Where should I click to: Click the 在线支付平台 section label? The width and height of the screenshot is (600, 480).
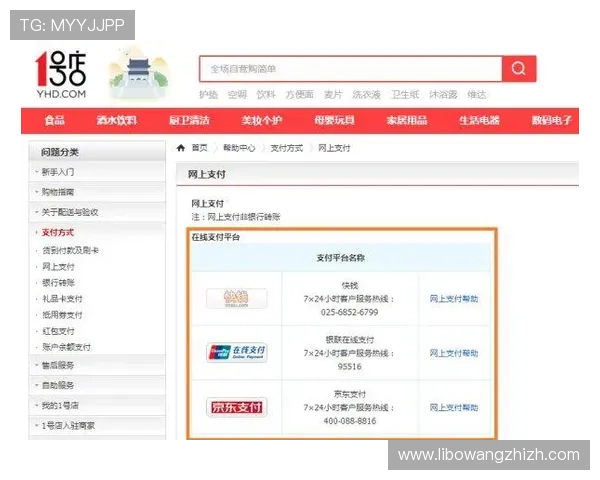[216, 237]
